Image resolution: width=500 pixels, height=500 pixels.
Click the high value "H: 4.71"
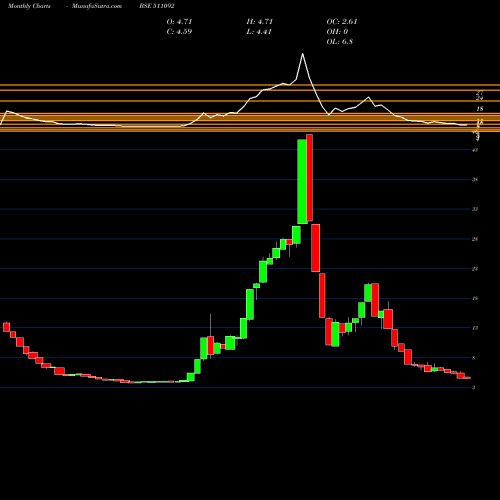click(260, 22)
